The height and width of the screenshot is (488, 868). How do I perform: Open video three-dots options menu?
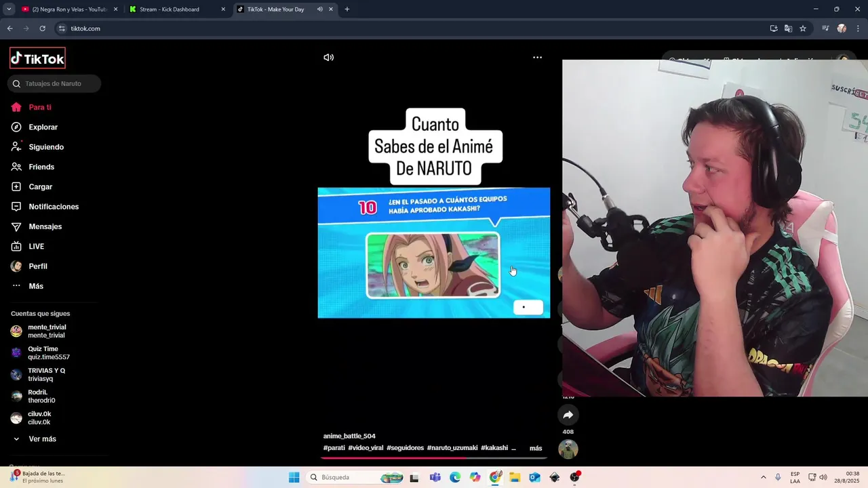pos(537,58)
